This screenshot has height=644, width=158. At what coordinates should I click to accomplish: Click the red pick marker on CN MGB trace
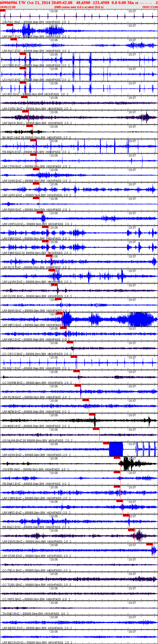pyautogui.click(x=92, y=414)
